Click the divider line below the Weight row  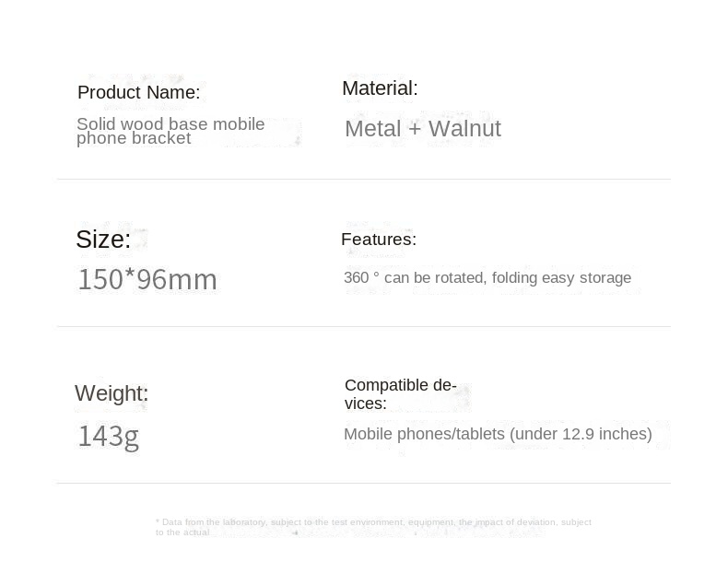point(363,483)
